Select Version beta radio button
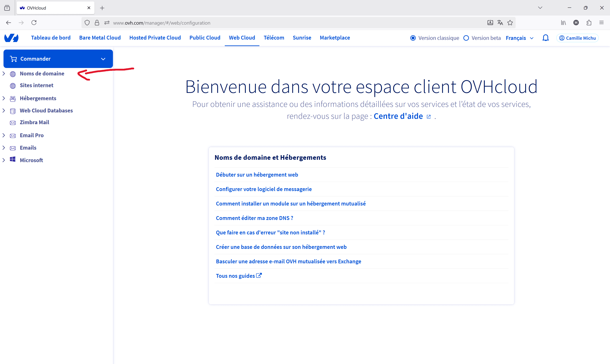Screen dimensions: 610x364 [x=466, y=38]
